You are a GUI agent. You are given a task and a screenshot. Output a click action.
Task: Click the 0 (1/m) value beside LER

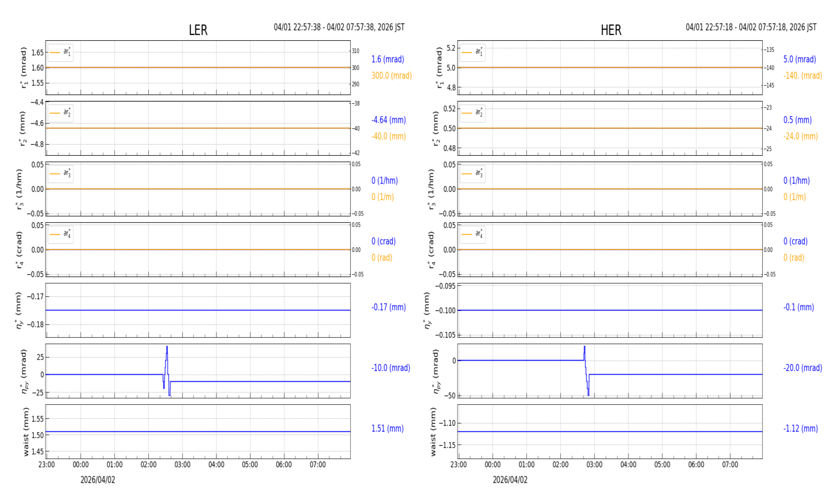pyautogui.click(x=383, y=197)
